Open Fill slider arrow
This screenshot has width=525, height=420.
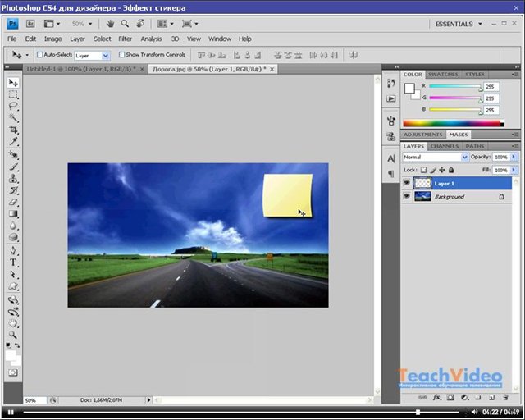(x=514, y=170)
